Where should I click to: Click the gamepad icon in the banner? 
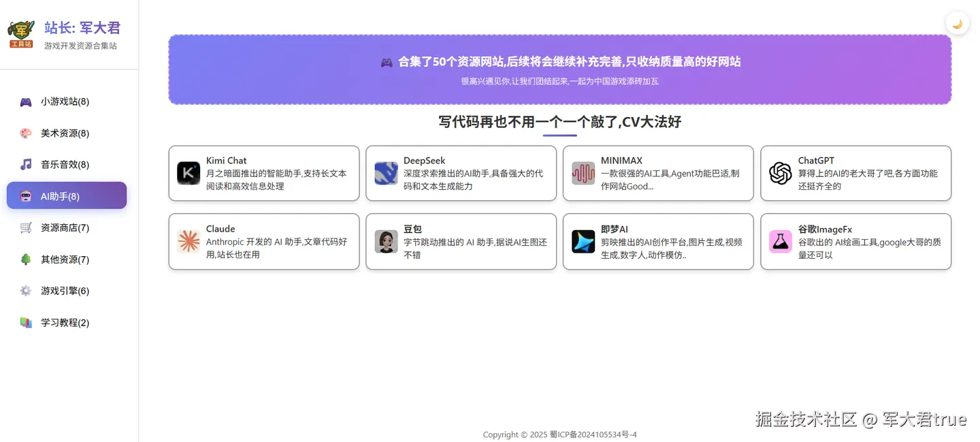coord(387,62)
